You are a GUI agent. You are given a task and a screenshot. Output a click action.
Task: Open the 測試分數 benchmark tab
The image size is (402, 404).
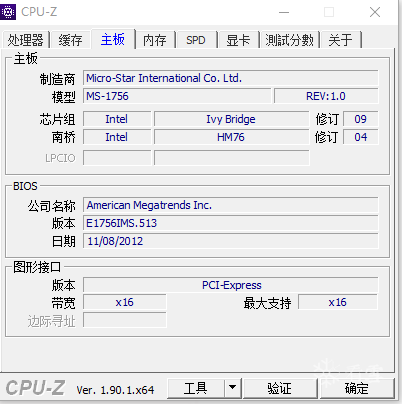(289, 40)
